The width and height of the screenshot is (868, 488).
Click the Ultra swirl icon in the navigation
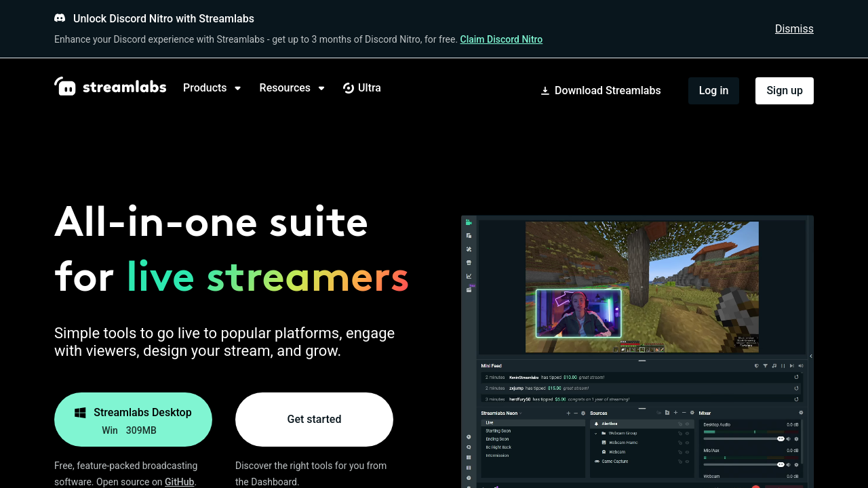[x=349, y=88]
